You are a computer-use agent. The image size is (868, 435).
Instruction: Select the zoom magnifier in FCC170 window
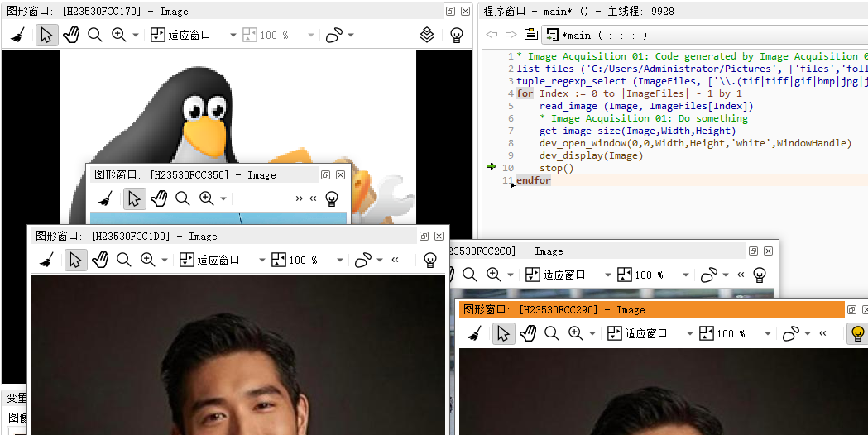click(x=95, y=36)
